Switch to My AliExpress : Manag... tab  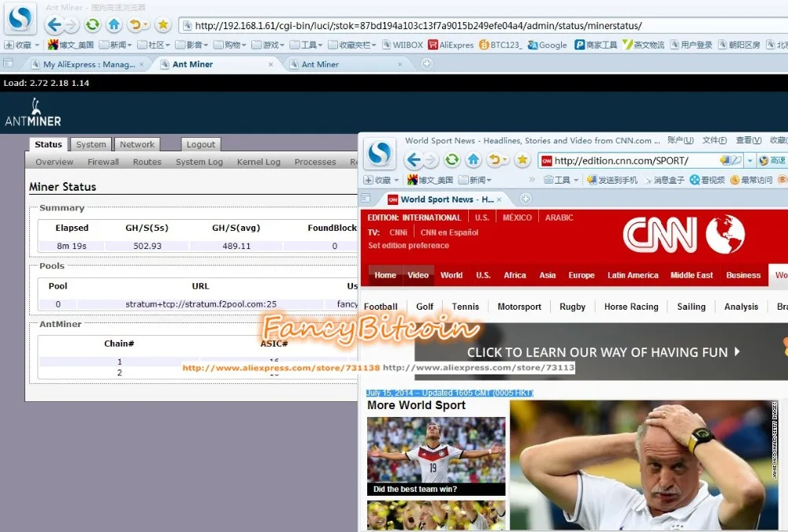click(x=88, y=65)
